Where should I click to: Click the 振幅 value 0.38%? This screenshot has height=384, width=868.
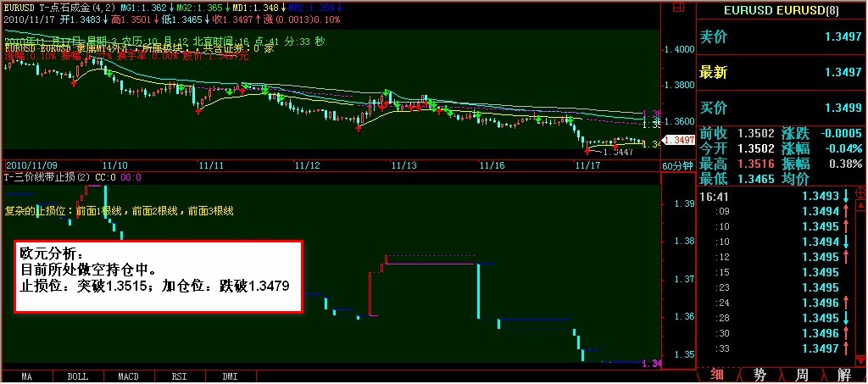845,164
